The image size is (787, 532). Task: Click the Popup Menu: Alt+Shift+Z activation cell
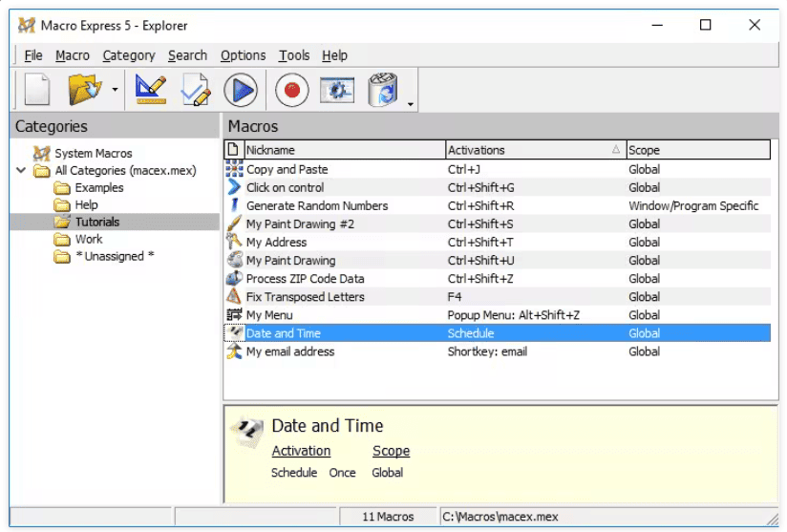point(514,315)
